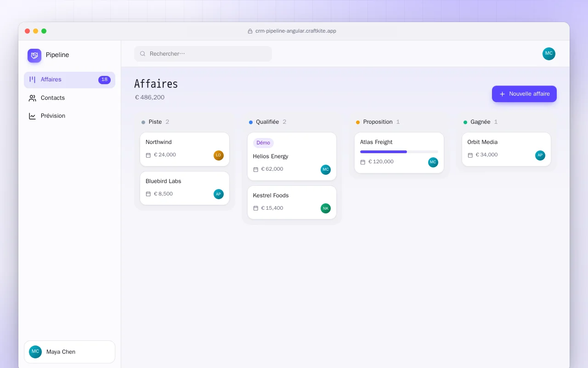Click the gray dot beside Piste
The width and height of the screenshot is (588, 368).
point(143,122)
